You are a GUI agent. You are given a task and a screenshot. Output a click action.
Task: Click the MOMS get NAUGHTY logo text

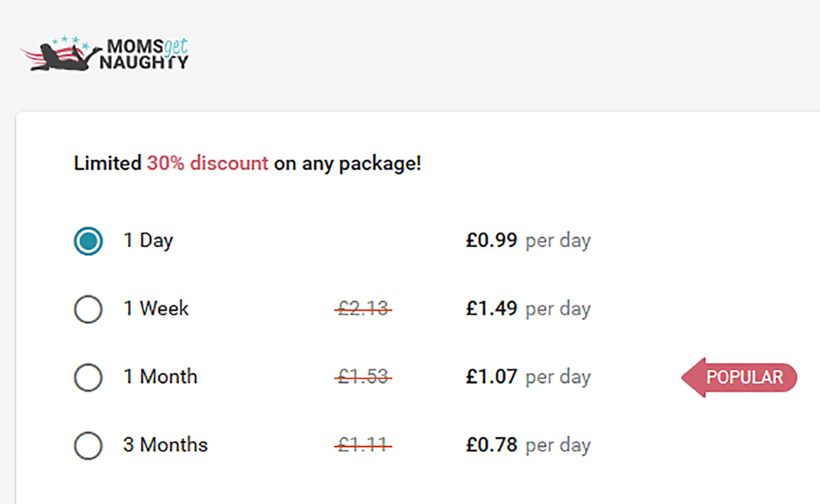point(144,54)
